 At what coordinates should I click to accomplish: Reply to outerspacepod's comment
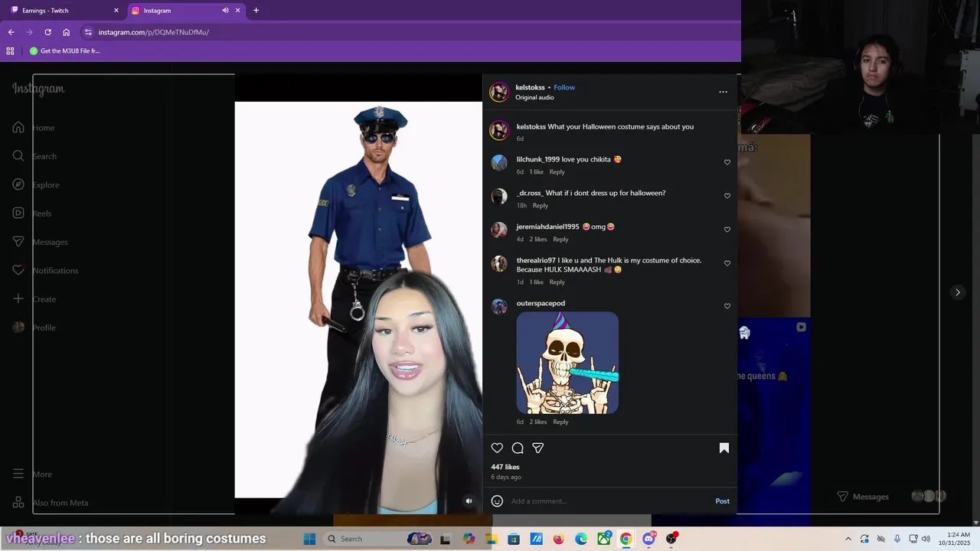tap(560, 422)
